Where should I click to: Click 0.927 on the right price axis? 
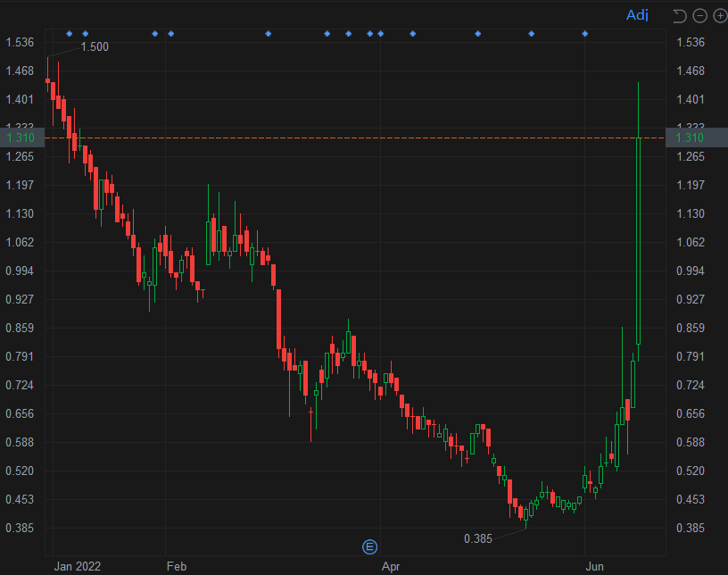click(691, 299)
